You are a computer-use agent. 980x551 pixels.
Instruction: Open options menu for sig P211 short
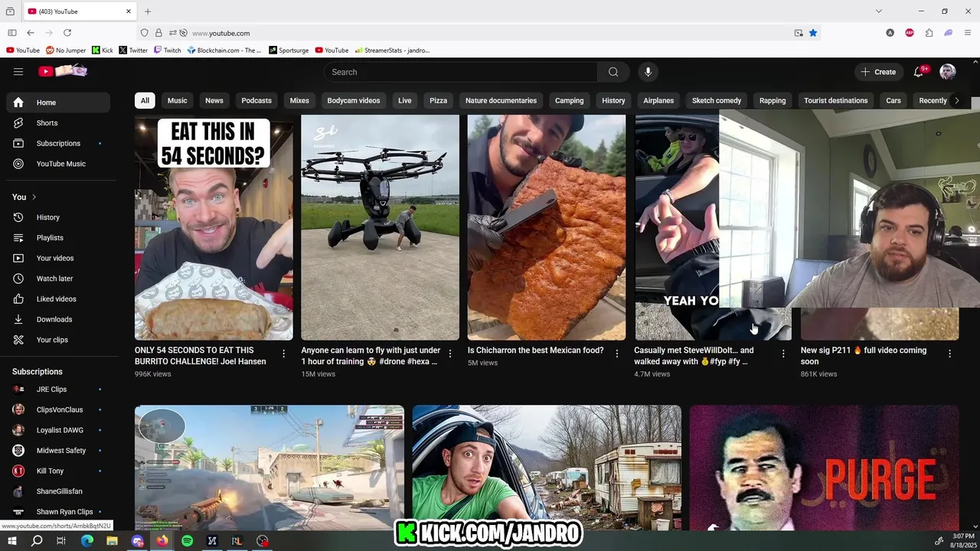949,354
